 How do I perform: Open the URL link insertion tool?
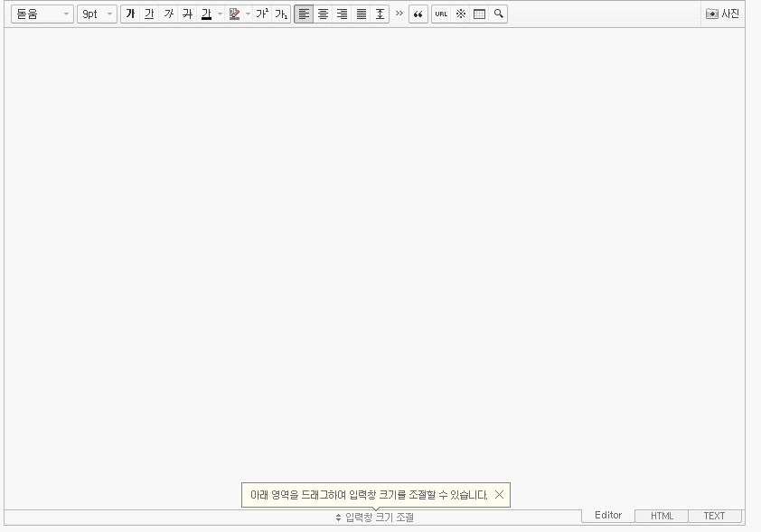(x=441, y=14)
